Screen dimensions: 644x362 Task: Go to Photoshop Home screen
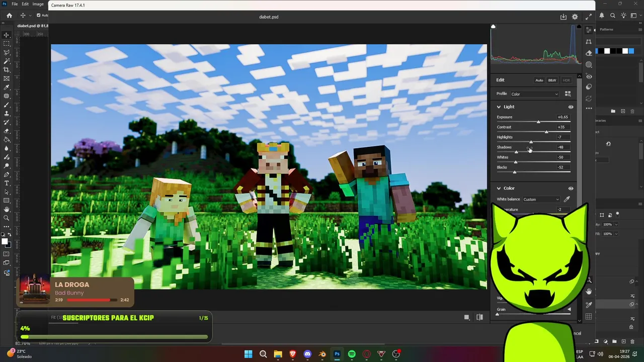coord(9,16)
